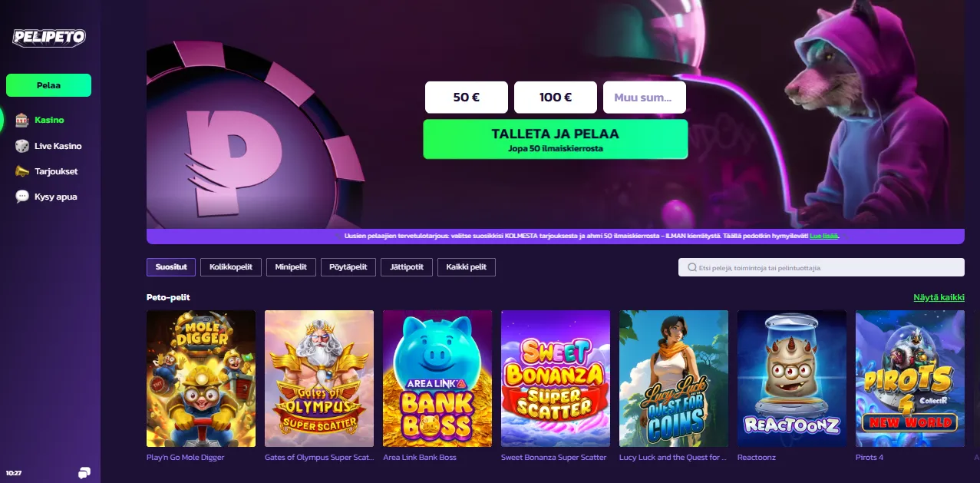Open the Kasino slot machine icon
This screenshot has height=483, width=980.
click(x=22, y=120)
